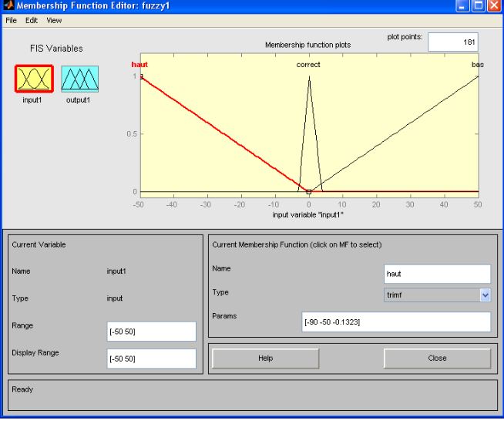Open the File menu
The height and width of the screenshot is (421, 504).
(12, 20)
